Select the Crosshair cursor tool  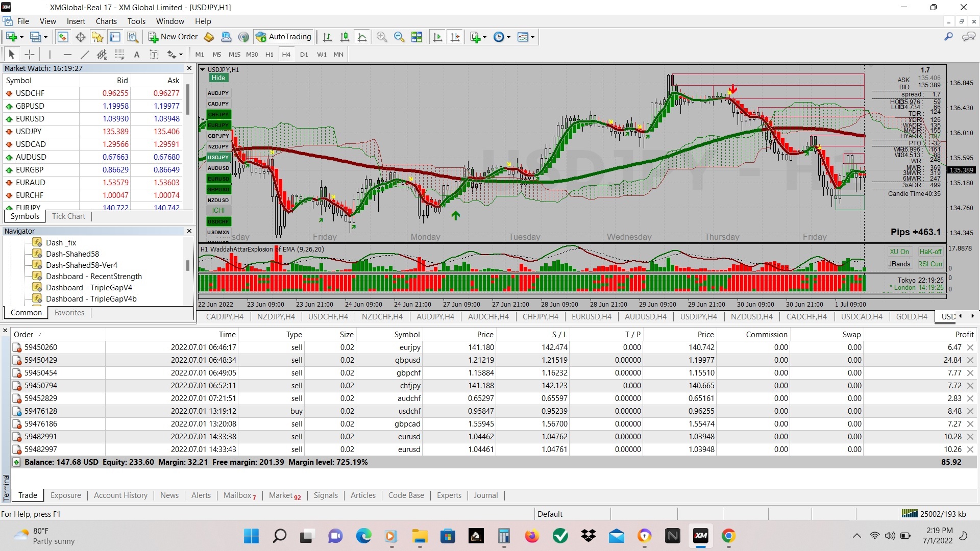click(30, 55)
